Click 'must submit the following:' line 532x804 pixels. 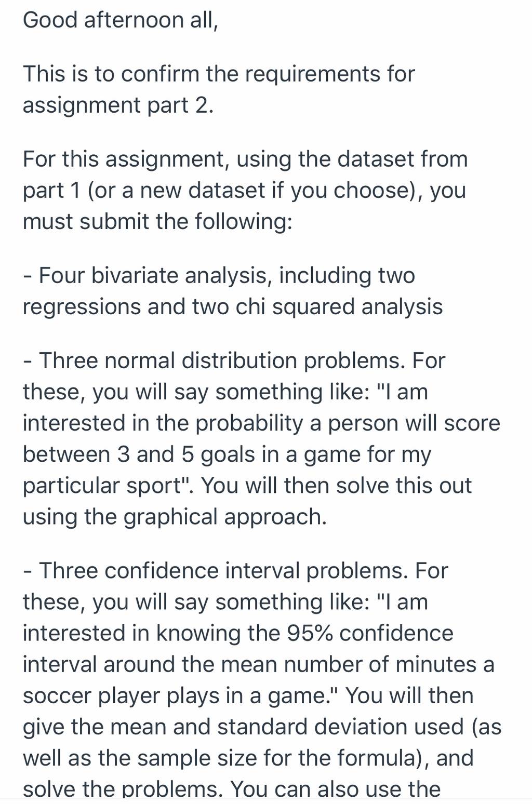(x=157, y=222)
